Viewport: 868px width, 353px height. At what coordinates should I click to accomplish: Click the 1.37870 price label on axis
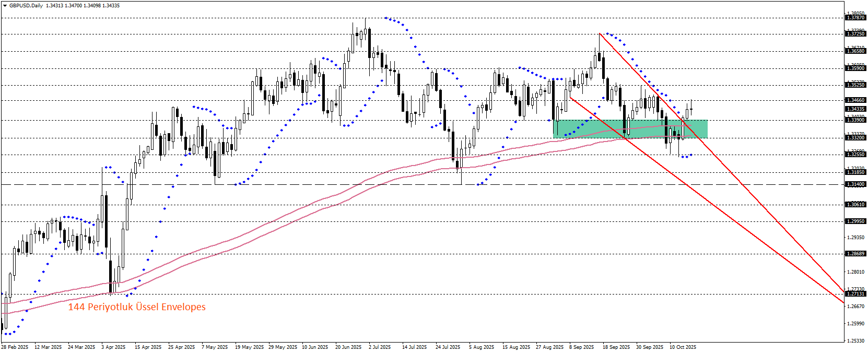tap(855, 18)
